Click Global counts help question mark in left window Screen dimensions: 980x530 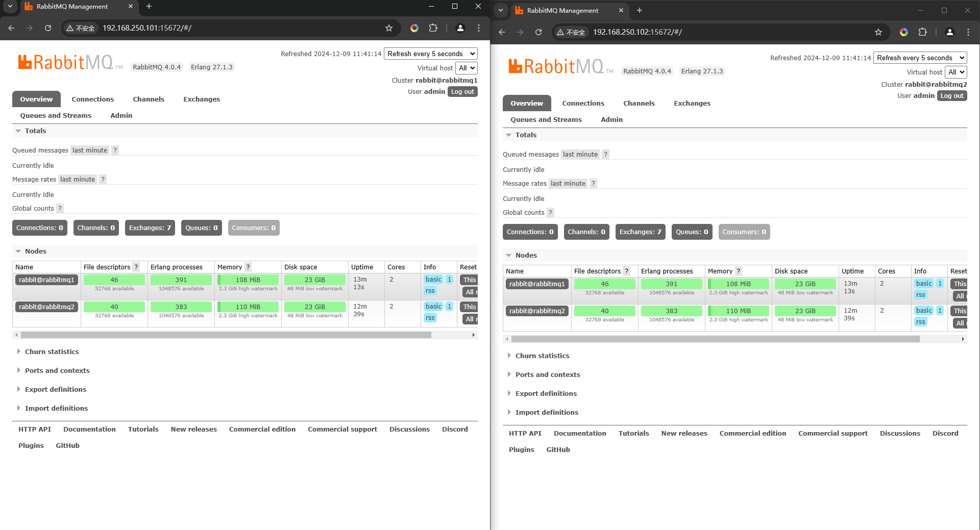(60, 208)
